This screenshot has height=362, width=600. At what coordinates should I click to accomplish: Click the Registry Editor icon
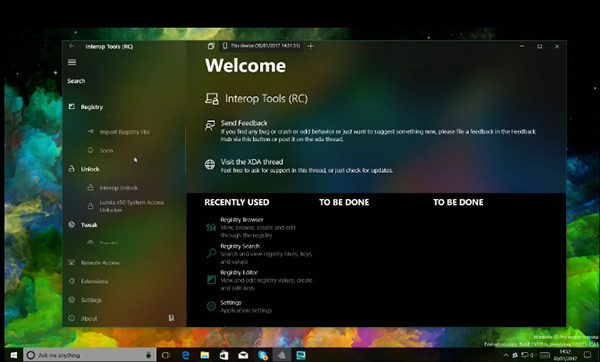coord(211,280)
